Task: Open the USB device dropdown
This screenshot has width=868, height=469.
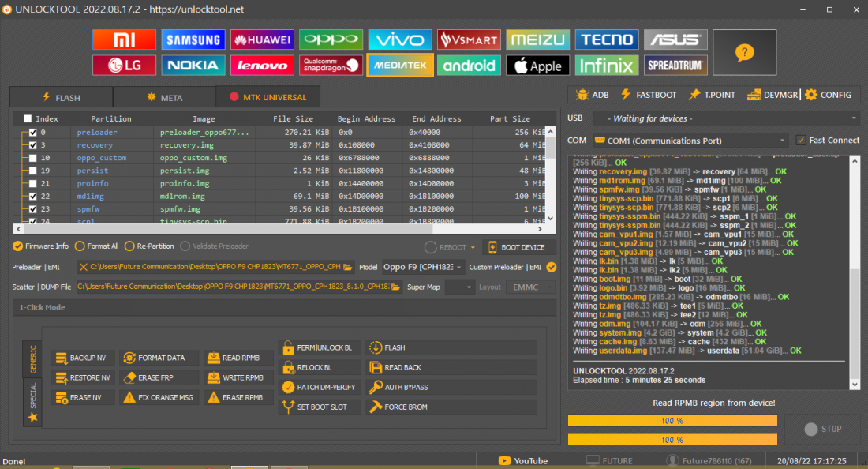Action: tap(726, 118)
